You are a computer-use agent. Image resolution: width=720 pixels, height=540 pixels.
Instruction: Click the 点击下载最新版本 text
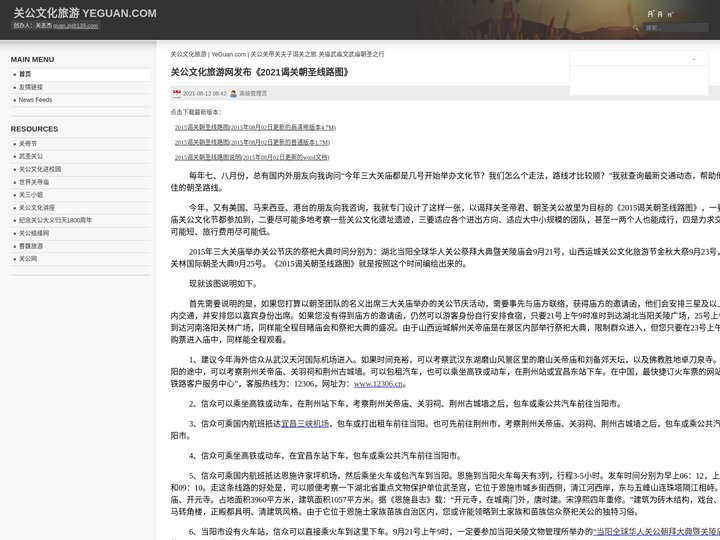(196, 112)
